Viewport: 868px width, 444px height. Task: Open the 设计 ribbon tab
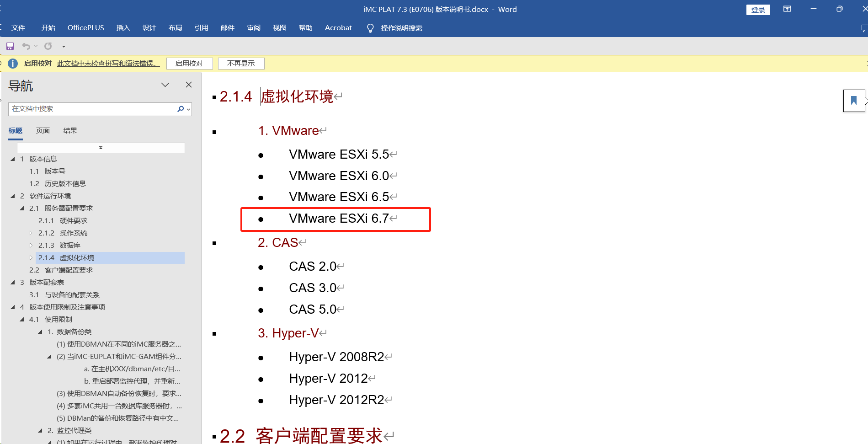click(149, 28)
